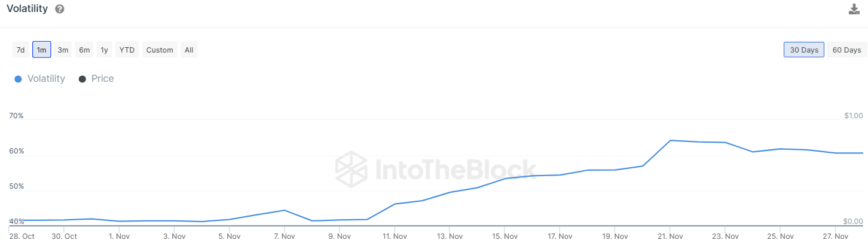The height and width of the screenshot is (243, 868).
Task: Switch to the 6m time range
Action: tap(84, 50)
